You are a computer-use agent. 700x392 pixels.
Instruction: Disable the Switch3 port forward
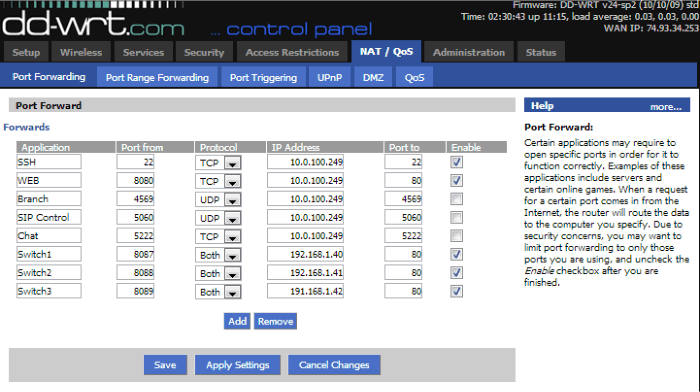coord(456,292)
